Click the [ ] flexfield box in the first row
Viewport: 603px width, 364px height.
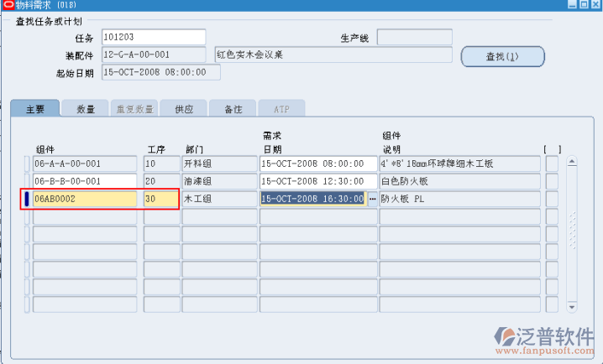[x=552, y=164]
